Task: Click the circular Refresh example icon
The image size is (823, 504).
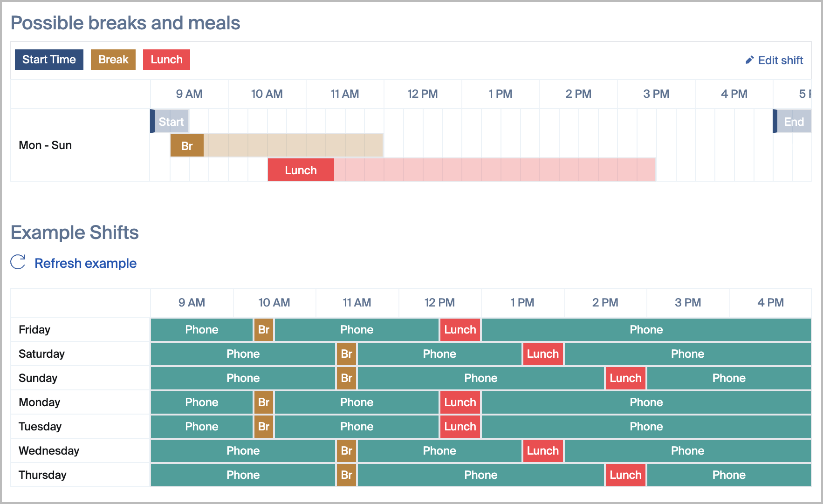Action: (x=18, y=262)
